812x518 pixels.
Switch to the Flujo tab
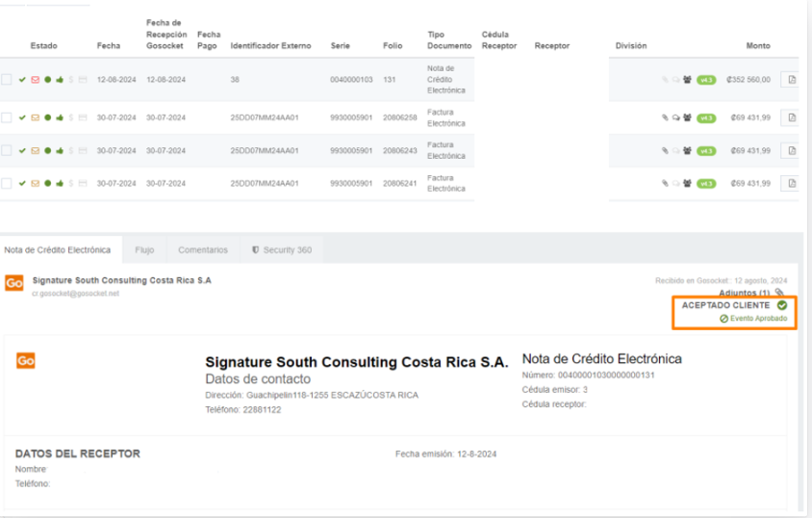tap(144, 249)
